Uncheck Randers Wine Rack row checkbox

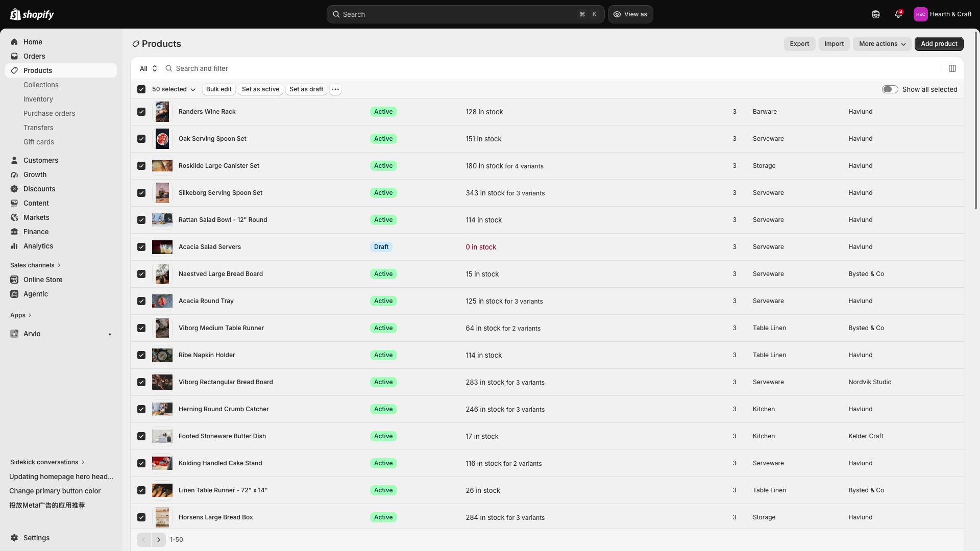tap(141, 112)
